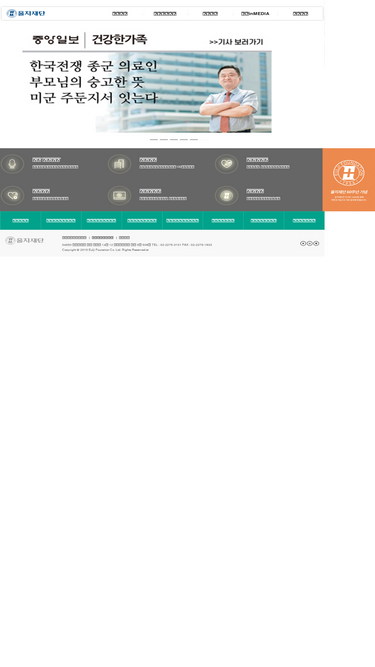Click the first round icon in footer
The image size is (375, 667).
pyautogui.click(x=303, y=243)
